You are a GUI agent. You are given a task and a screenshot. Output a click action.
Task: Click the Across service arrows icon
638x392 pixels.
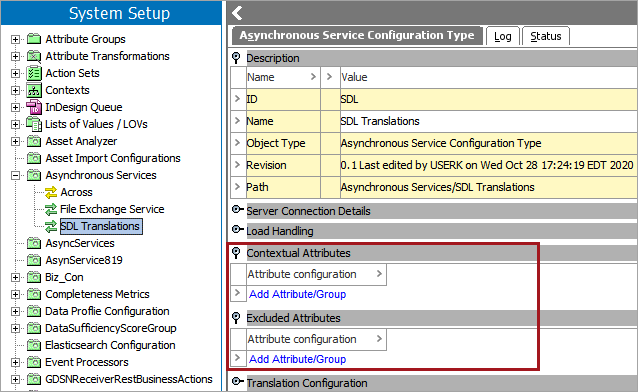point(51,192)
